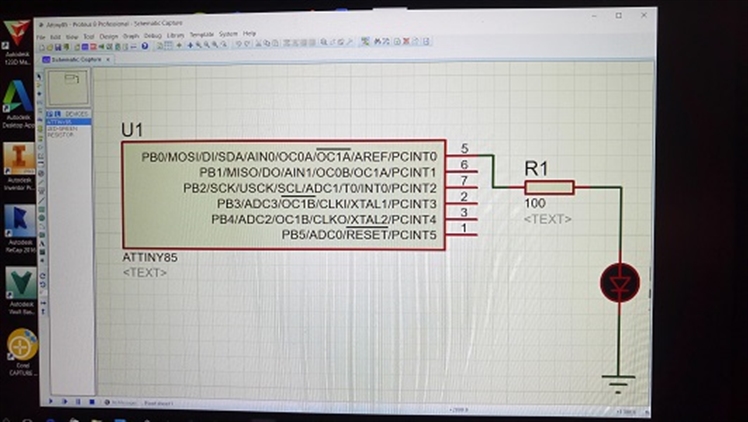Open the Messages status bar entry
This screenshot has width=748, height=422.
(122, 403)
